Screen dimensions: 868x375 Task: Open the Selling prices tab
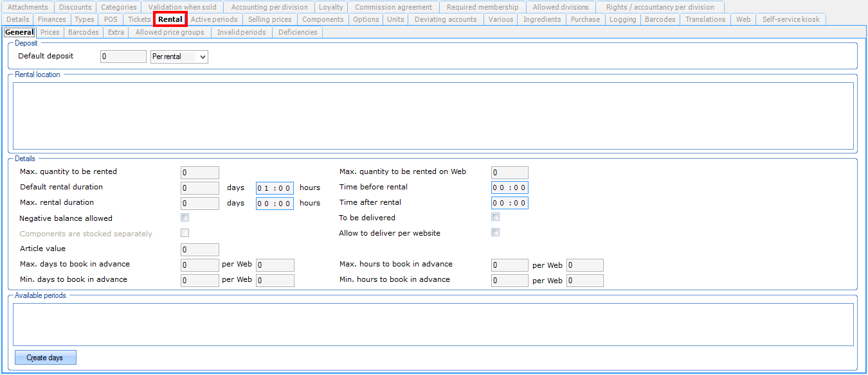coord(269,19)
